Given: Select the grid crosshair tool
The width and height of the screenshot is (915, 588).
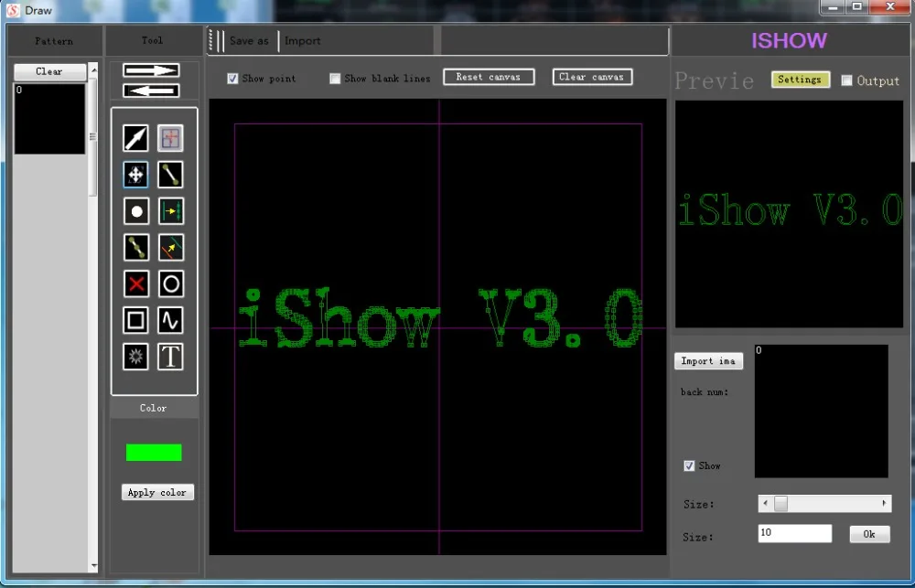Looking at the screenshot, I should (x=170, y=138).
